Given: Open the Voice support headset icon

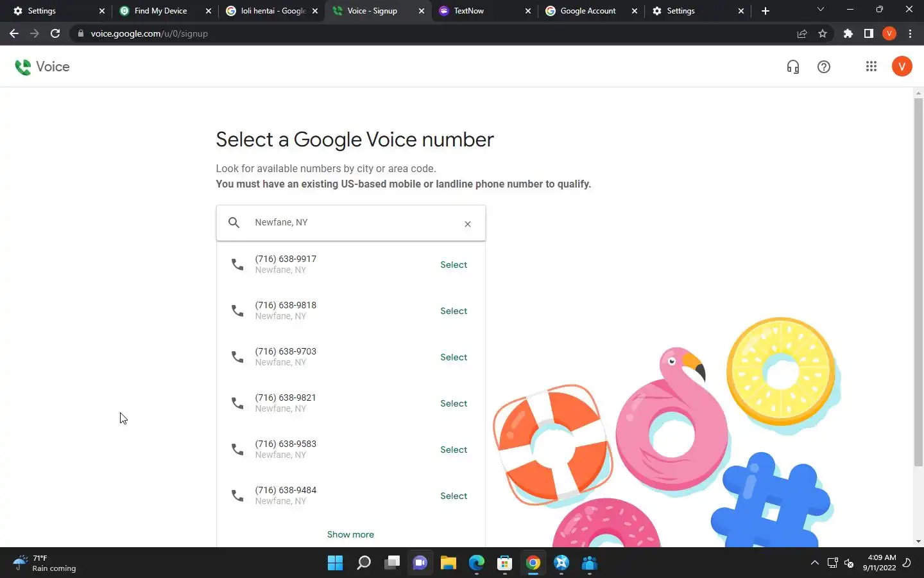Looking at the screenshot, I should point(793,67).
